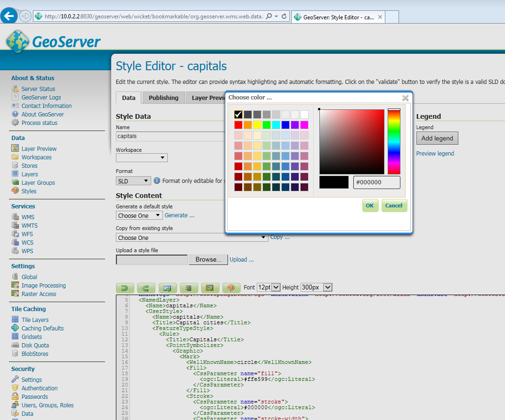Select the black swatch with the checkmark

(x=238, y=115)
